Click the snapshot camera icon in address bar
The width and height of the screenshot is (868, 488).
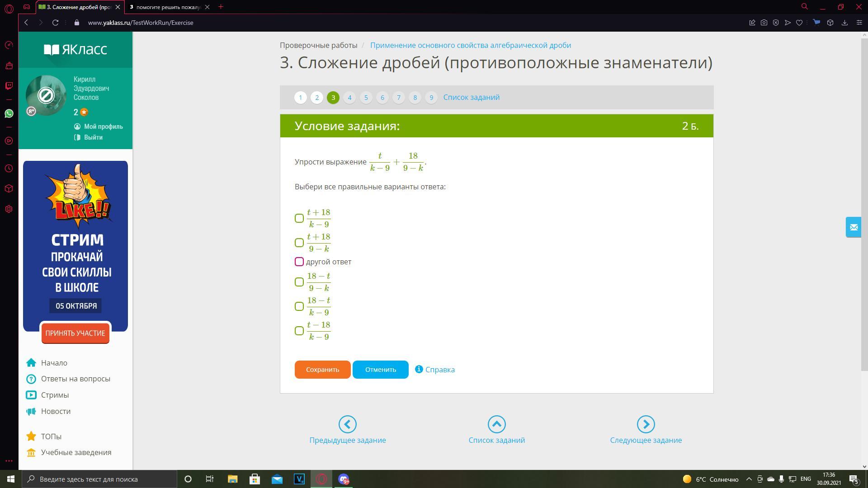click(x=764, y=23)
